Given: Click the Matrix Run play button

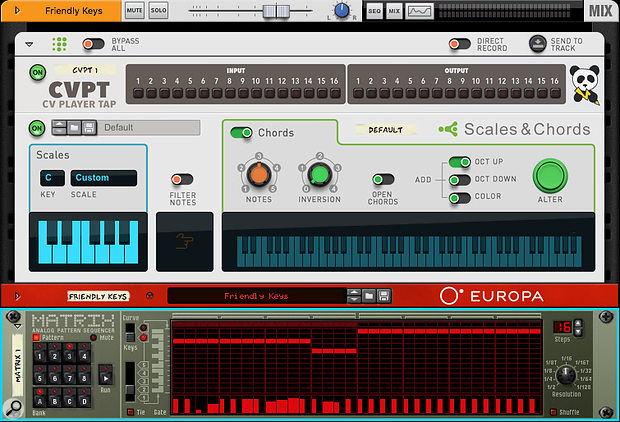Looking at the screenshot, I should point(105,375).
